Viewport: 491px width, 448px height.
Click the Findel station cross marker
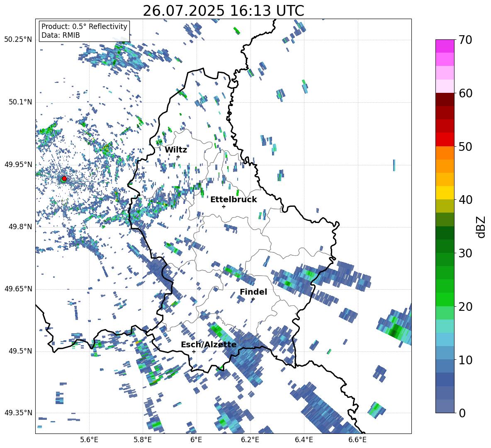pyautogui.click(x=253, y=299)
